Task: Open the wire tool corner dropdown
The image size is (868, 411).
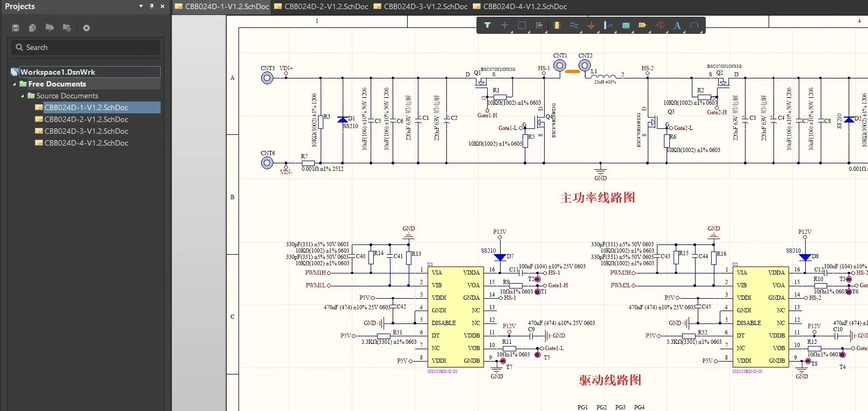Action: (x=580, y=31)
